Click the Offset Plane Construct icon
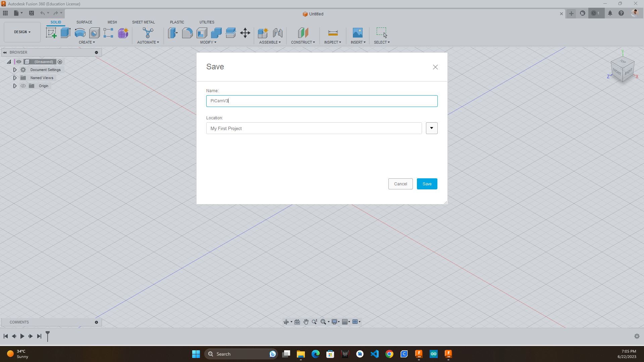This screenshot has height=362, width=644. coord(303,33)
